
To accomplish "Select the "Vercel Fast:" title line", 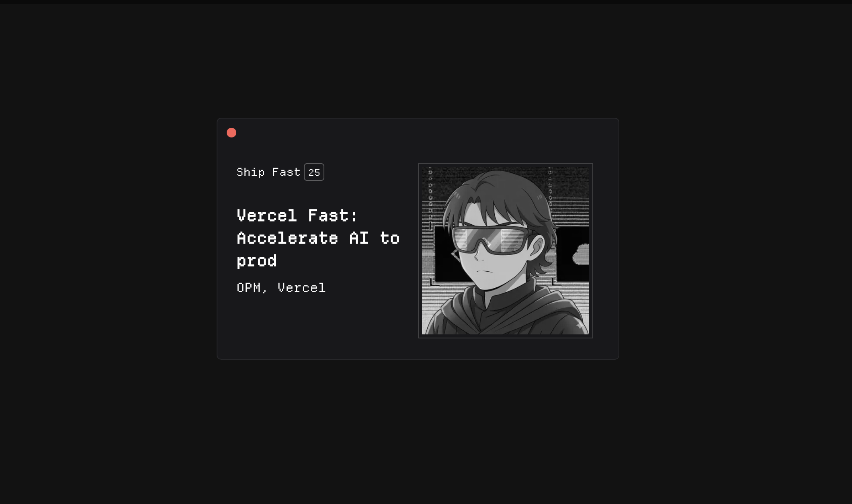I will click(297, 215).
